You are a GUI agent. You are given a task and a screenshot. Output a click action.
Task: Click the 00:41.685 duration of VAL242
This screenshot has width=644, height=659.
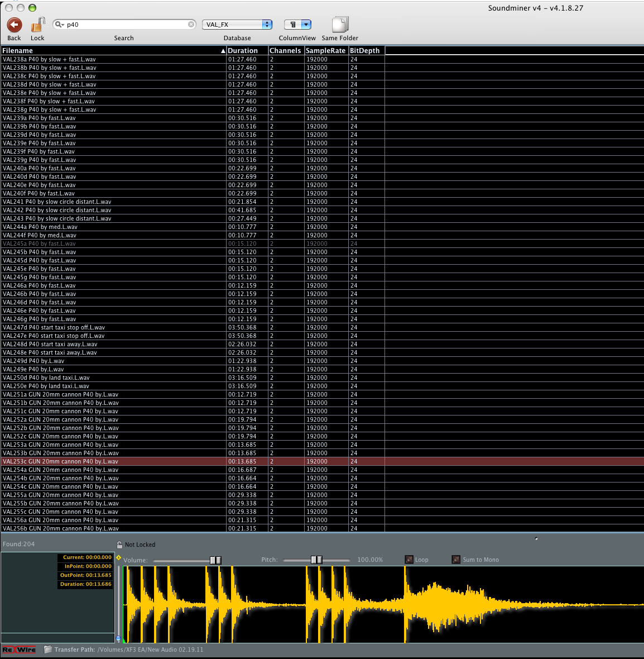point(242,210)
